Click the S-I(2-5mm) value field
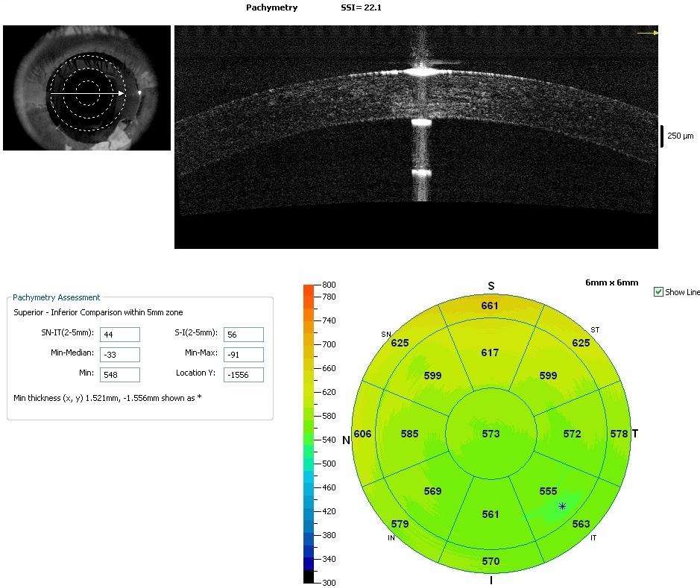This screenshot has height=588, width=700. point(243,335)
